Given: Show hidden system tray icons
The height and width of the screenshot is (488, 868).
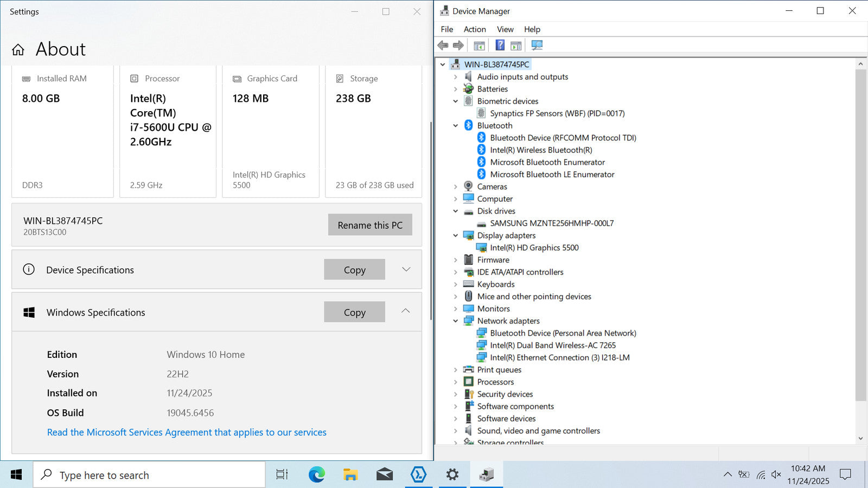Looking at the screenshot, I should 727,475.
